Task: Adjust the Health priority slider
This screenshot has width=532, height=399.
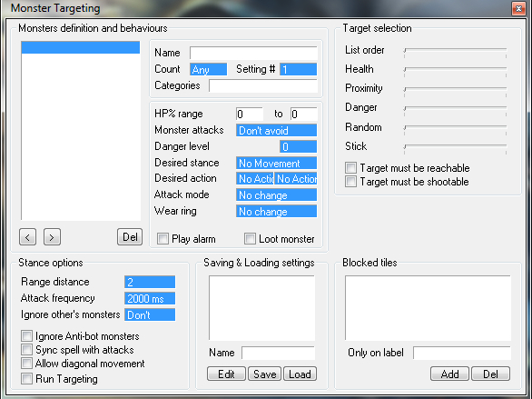Action: [455, 71]
